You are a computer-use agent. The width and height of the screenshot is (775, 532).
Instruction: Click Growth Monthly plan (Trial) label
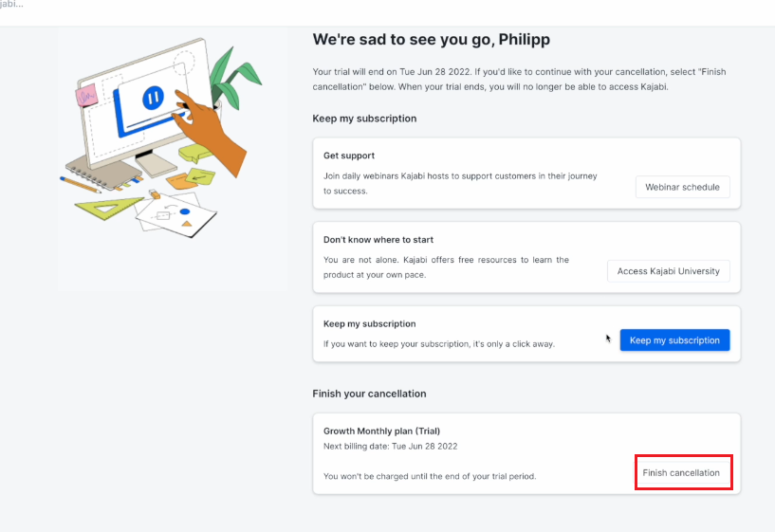coord(381,431)
